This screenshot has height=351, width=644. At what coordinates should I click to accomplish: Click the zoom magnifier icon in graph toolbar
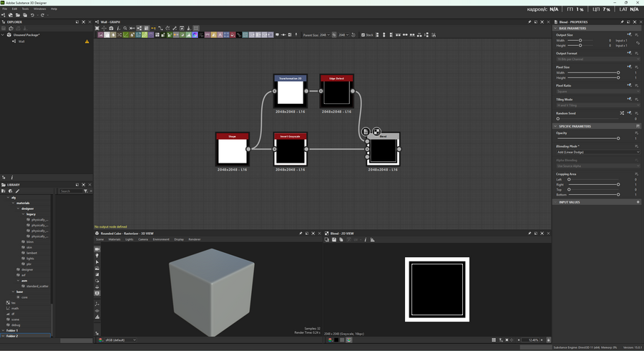pyautogui.click(x=125, y=29)
